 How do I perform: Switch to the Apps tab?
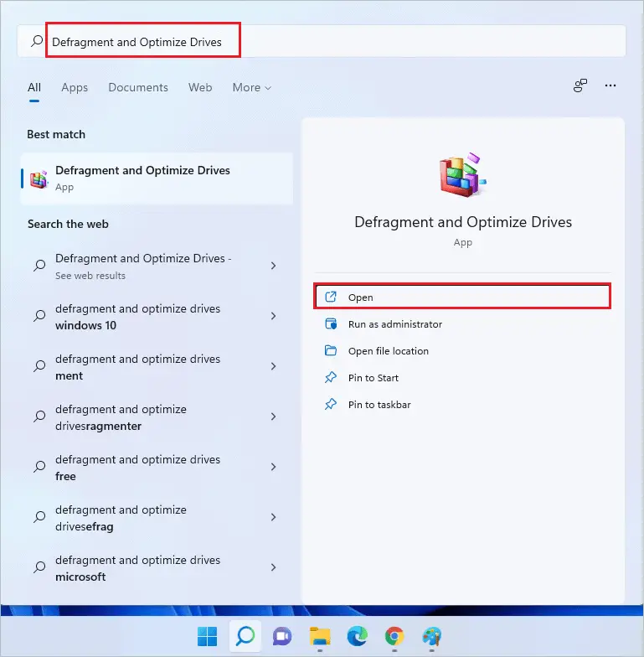[x=75, y=87]
